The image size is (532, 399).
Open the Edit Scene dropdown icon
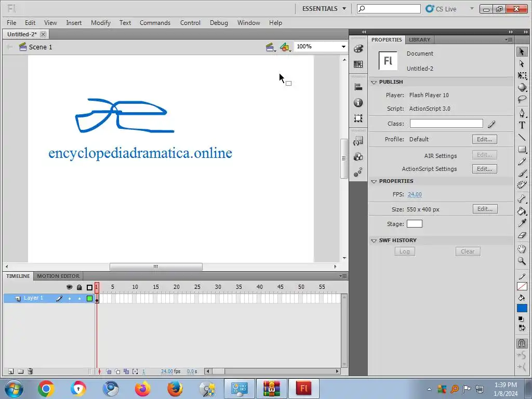click(270, 47)
